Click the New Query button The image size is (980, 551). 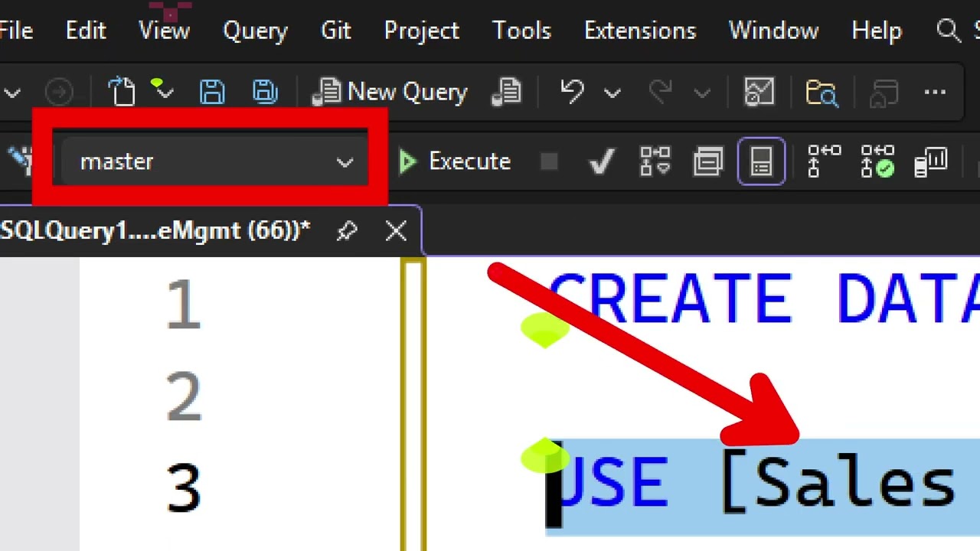click(x=390, y=92)
